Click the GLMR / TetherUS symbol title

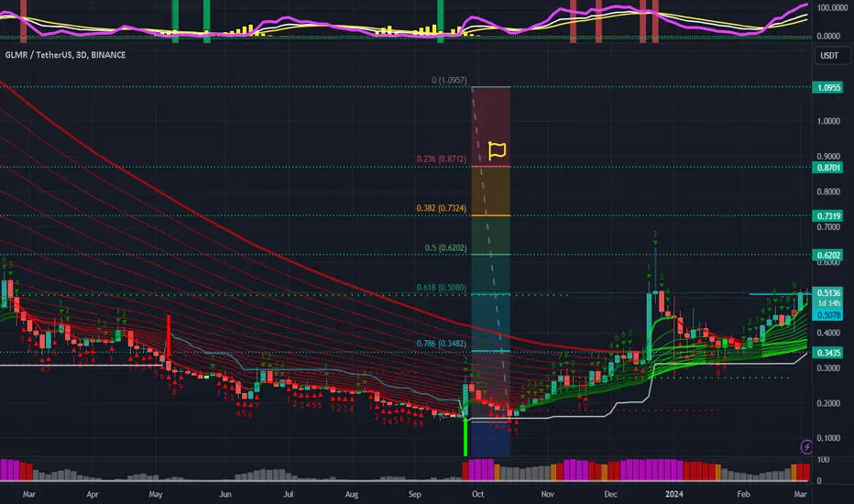(65, 55)
